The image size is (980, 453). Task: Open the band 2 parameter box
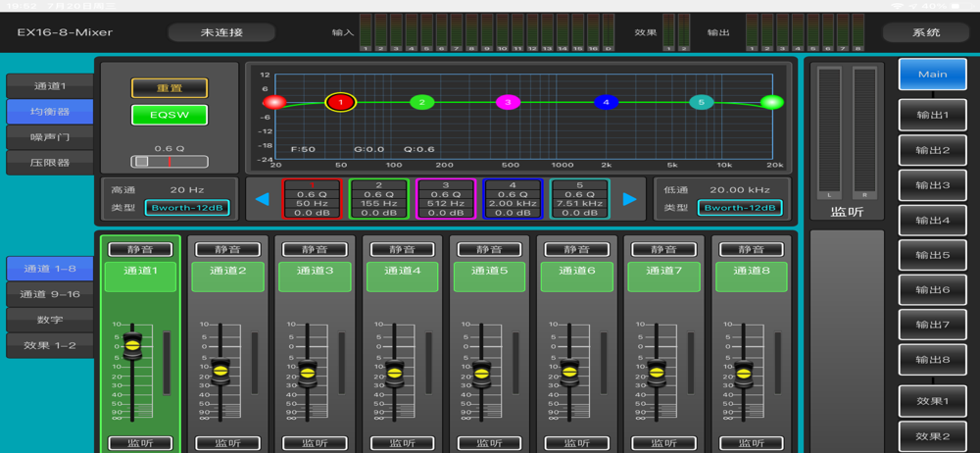point(378,199)
